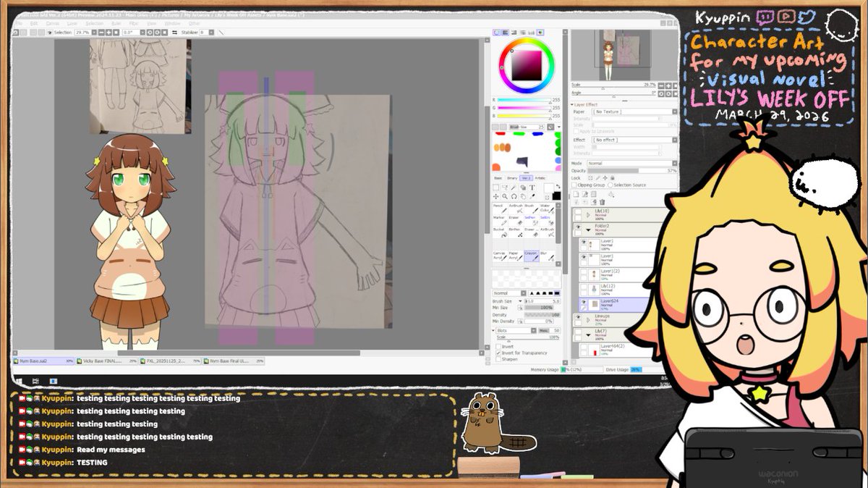This screenshot has width=868, height=488.
Task: Open the layer Effect dropdown
Action: pos(633,140)
